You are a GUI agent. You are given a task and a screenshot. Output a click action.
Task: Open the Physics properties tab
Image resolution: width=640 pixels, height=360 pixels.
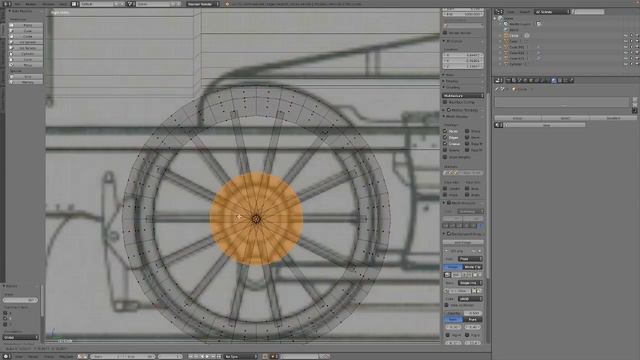(x=571, y=80)
